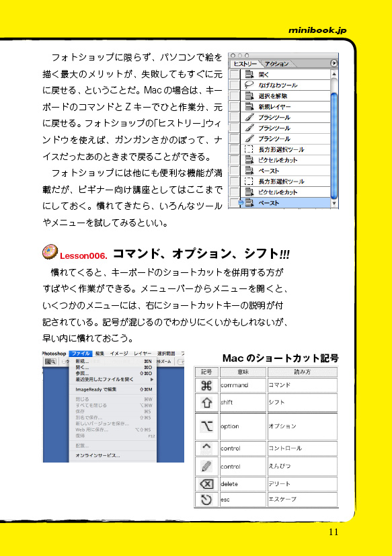Click the first ブラシツール brush icon
This screenshot has width=392, height=556.
[249, 117]
